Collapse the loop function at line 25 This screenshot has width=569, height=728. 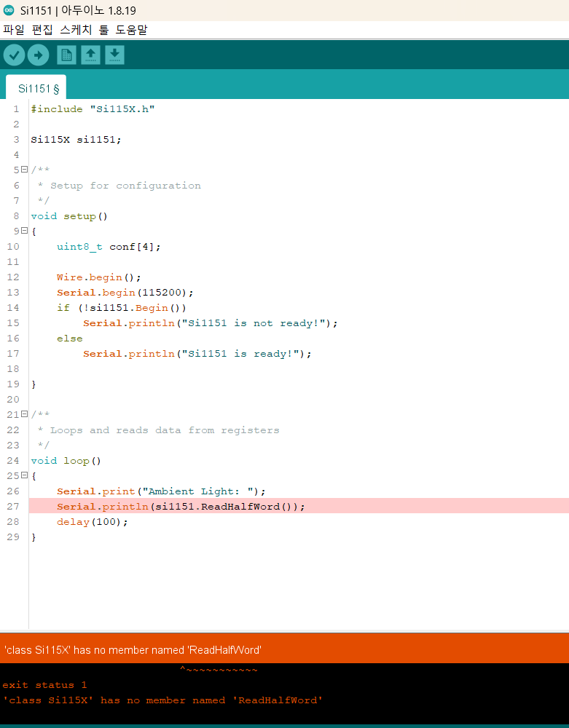[x=25, y=475]
